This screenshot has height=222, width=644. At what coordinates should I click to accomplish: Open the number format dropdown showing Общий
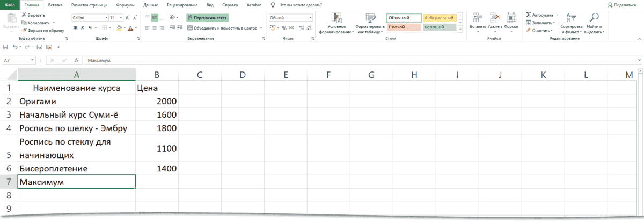pyautogui.click(x=310, y=17)
